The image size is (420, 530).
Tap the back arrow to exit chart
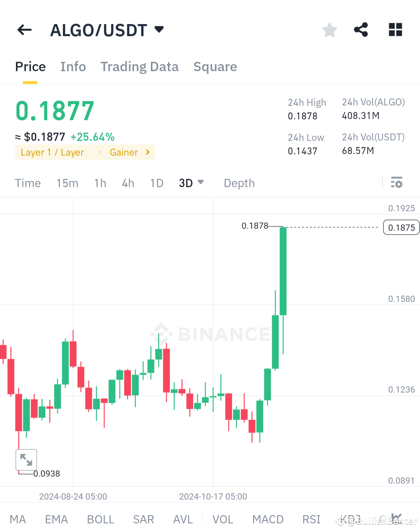point(24,30)
